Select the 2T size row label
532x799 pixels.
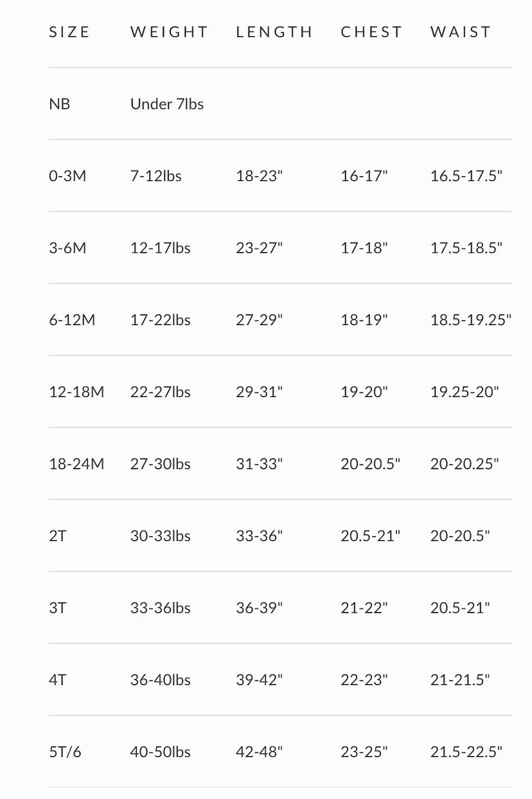click(58, 536)
